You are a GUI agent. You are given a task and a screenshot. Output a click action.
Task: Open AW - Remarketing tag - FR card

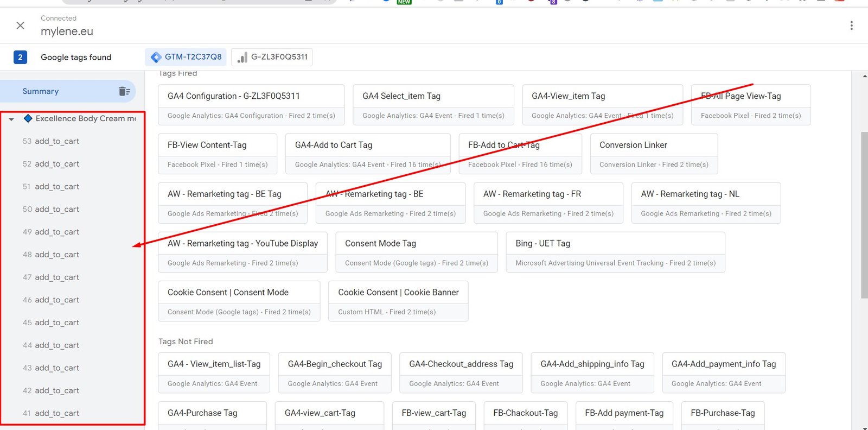548,203
